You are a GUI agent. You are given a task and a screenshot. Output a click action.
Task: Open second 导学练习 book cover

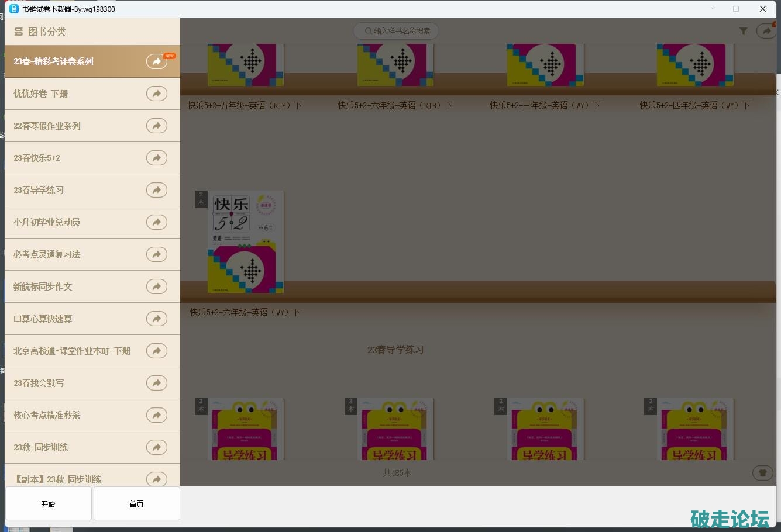(x=395, y=429)
